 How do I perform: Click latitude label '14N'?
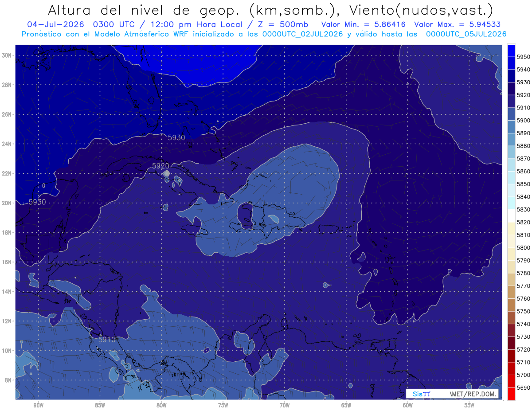coord(7,291)
